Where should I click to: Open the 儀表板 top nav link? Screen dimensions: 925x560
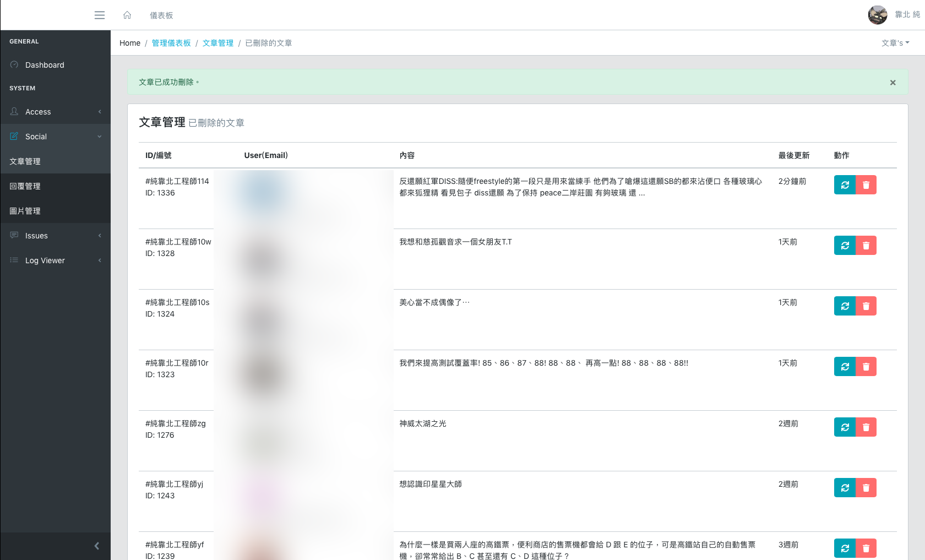click(161, 15)
